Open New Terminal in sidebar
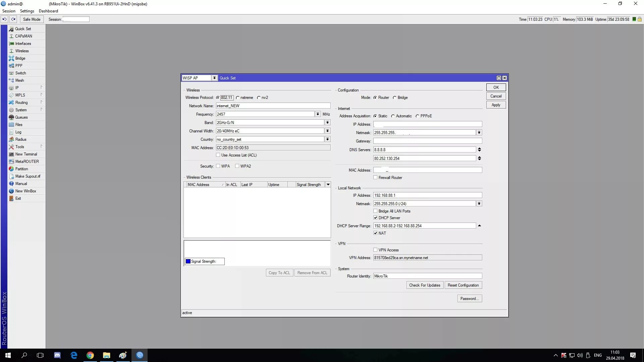This screenshot has width=644, height=362. click(26, 154)
